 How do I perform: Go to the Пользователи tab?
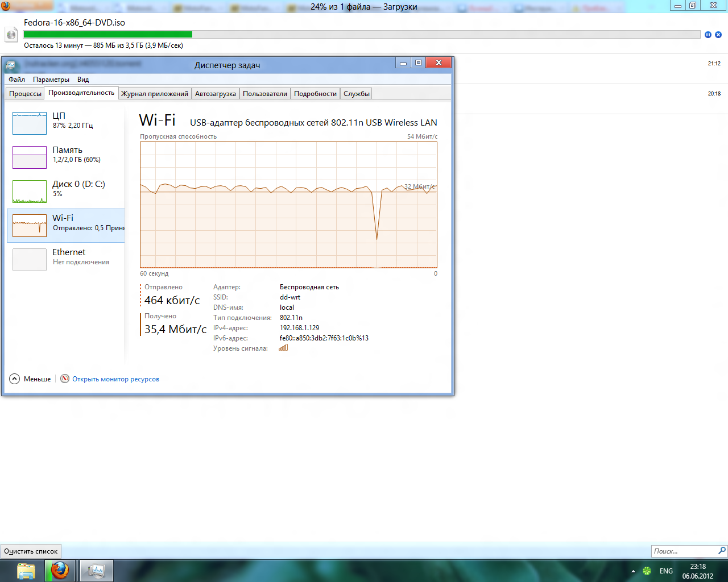[265, 94]
